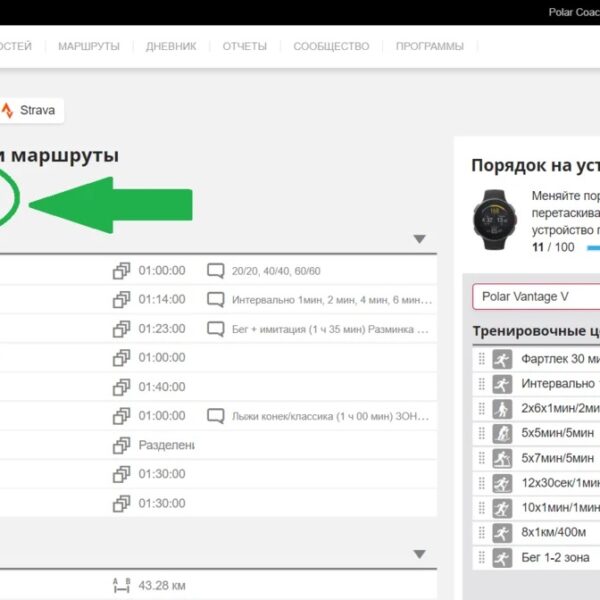Viewport: 600px width, 600px height.
Task: Click the distance icon beside 43.28 км
Action: point(122,586)
